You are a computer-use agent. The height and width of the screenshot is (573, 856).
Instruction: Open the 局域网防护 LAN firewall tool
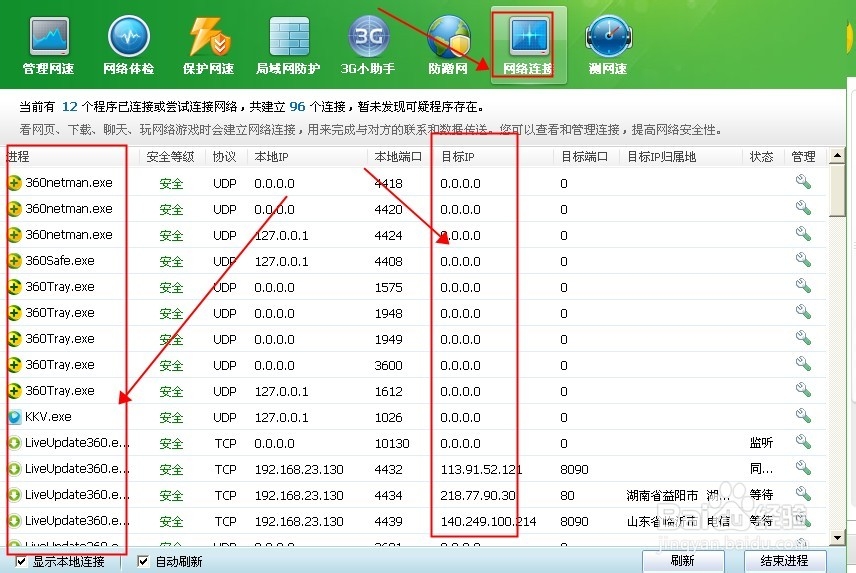pyautogui.click(x=288, y=46)
